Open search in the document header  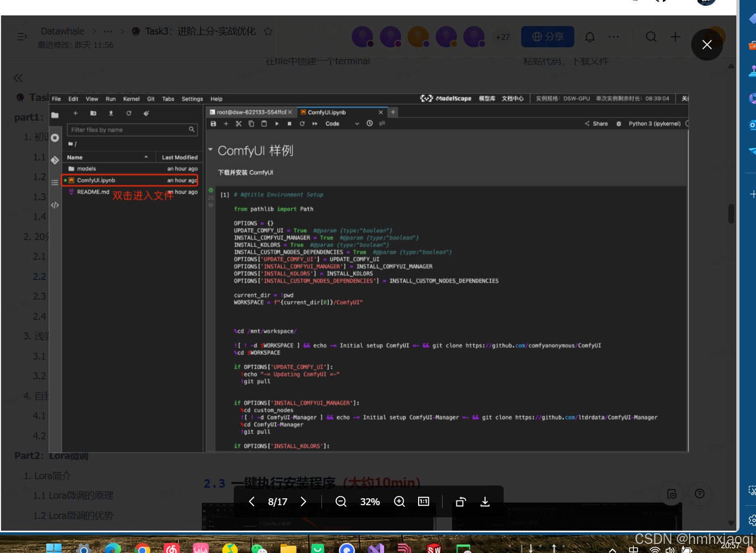[651, 37]
